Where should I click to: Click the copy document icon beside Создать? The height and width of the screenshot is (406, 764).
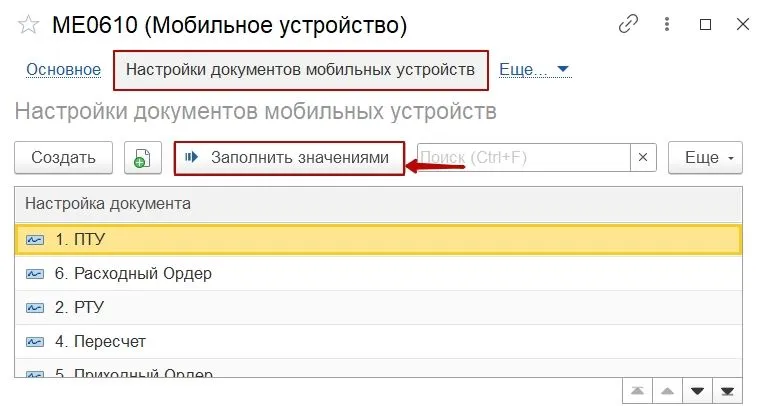pyautogui.click(x=143, y=158)
